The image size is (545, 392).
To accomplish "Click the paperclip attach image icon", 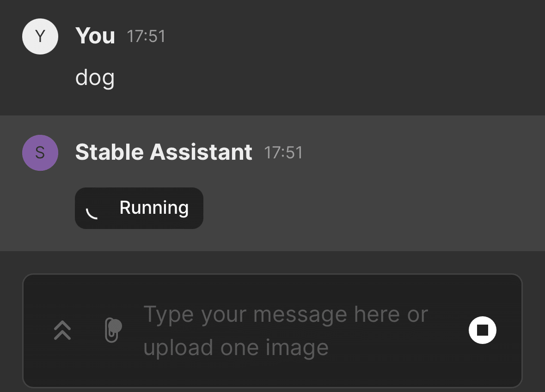I will 113,330.
